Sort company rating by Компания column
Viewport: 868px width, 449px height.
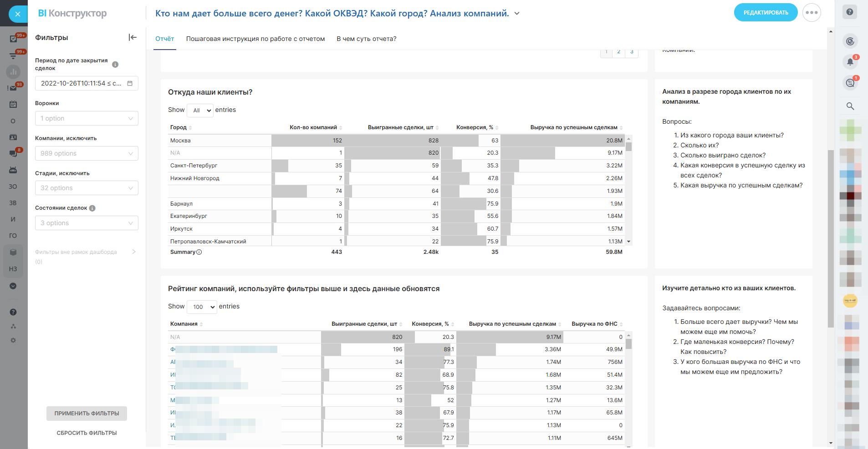[x=186, y=324]
